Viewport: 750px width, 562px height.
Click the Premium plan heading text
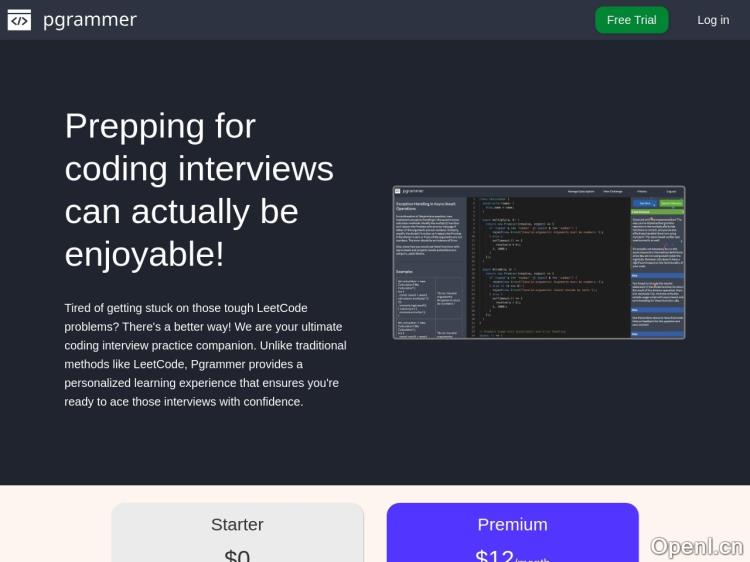coord(512,524)
